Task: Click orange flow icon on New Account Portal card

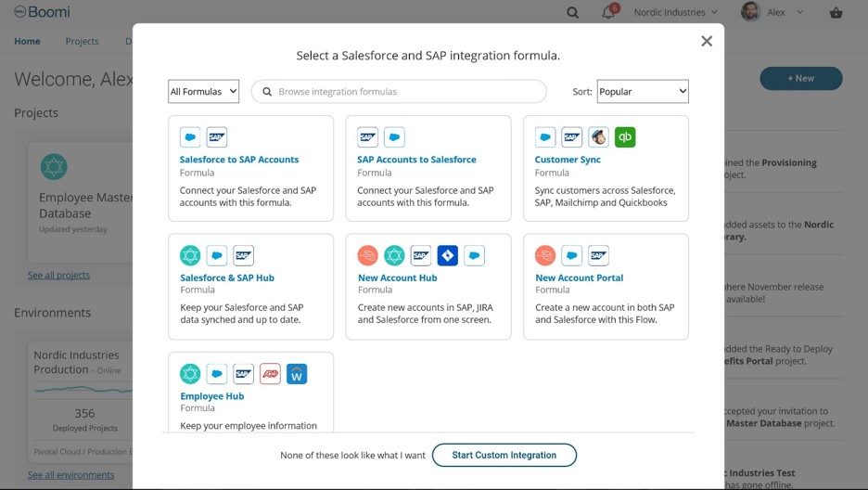Action: 545,255
